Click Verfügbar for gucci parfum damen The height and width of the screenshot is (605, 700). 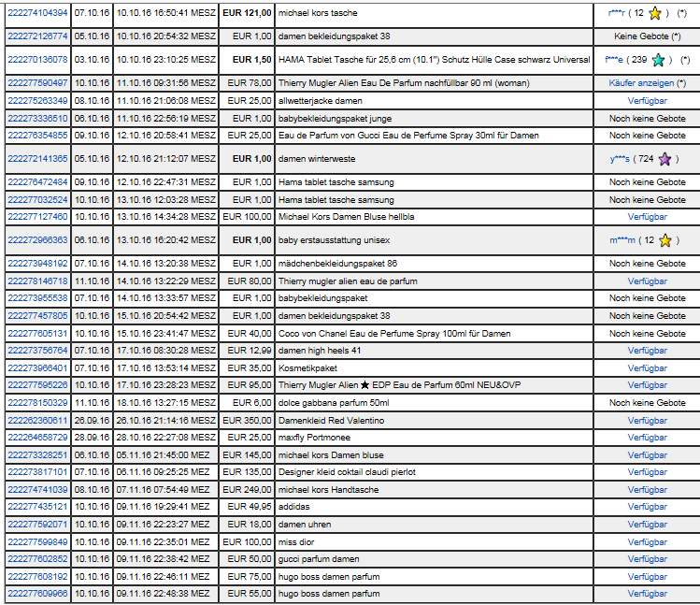click(x=648, y=559)
